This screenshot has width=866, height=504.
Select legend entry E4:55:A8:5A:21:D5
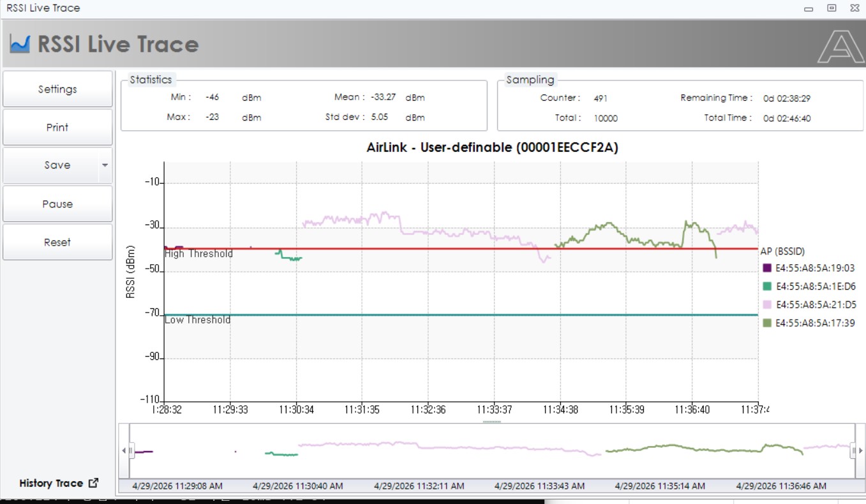816,305
